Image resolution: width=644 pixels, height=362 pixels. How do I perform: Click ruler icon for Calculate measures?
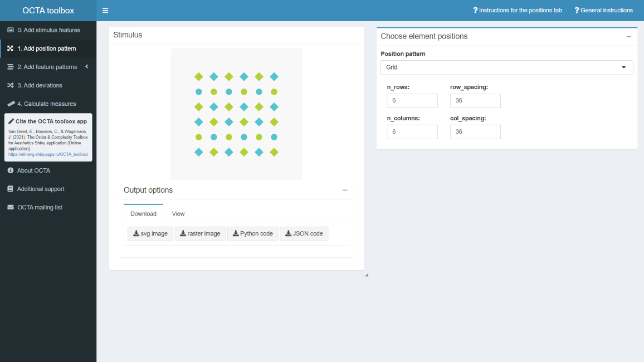pos(10,104)
